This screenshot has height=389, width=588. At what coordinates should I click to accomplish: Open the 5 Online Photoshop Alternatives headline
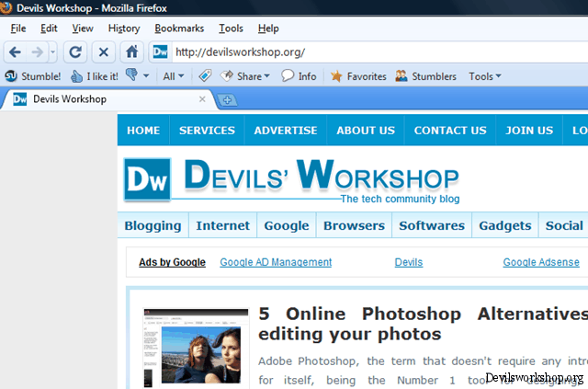pos(423,324)
